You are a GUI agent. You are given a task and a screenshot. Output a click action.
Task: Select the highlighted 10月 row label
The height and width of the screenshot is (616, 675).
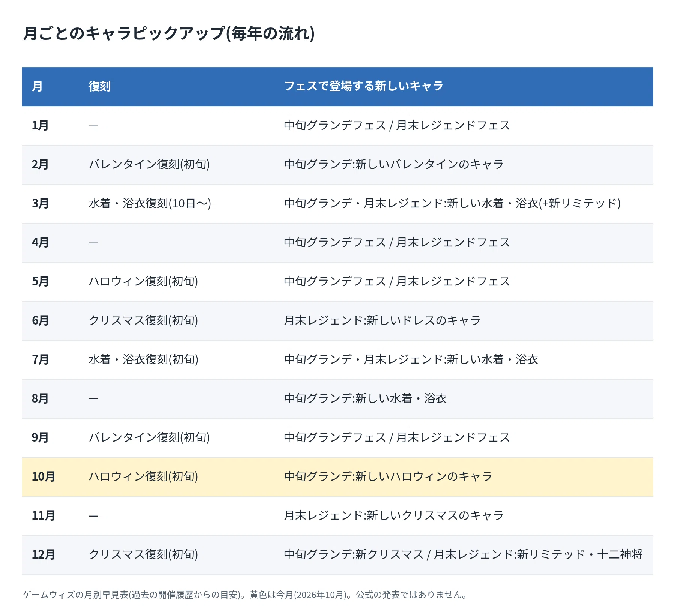[x=43, y=476]
